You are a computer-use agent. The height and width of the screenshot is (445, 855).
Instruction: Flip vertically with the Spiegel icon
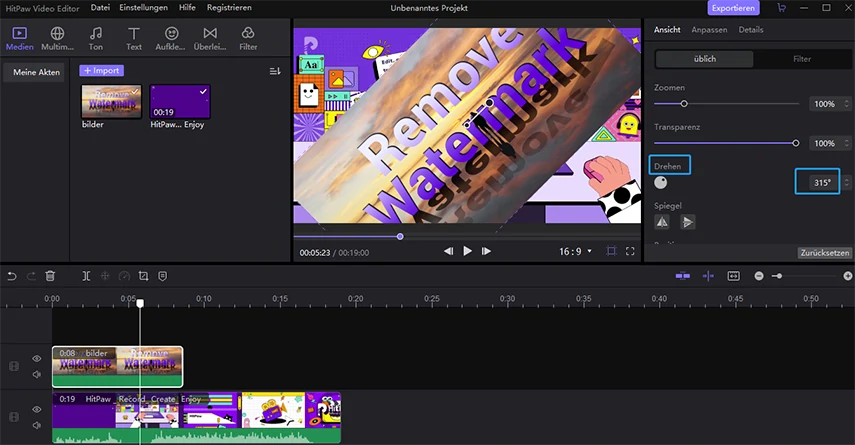(688, 222)
